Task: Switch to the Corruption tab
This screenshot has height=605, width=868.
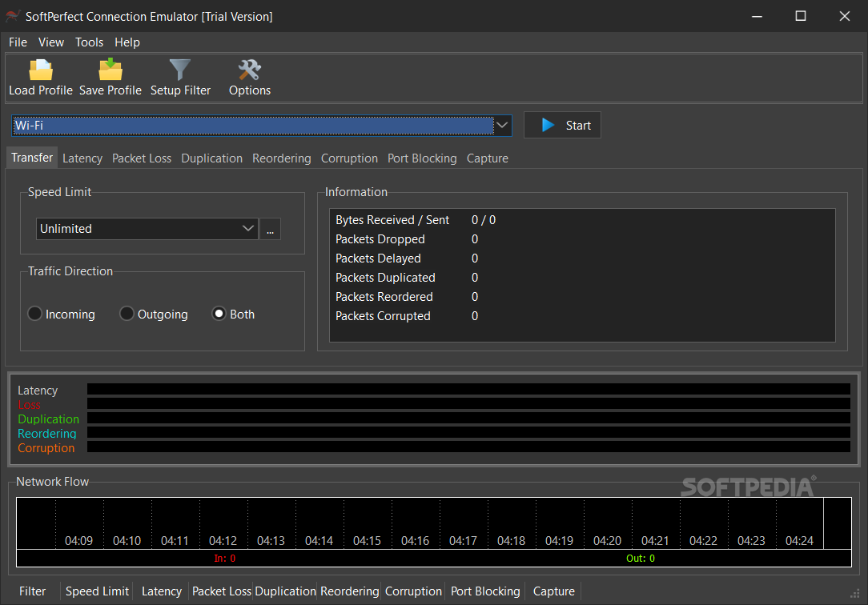Action: point(349,158)
